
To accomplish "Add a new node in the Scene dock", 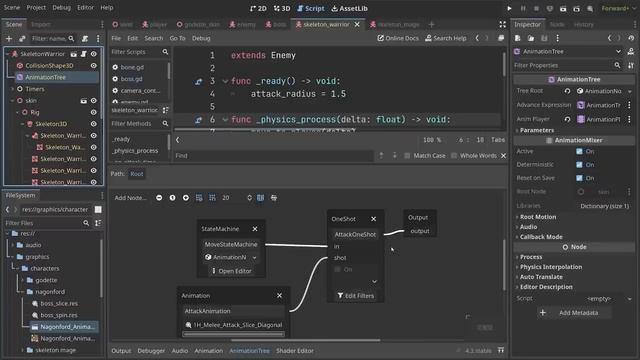I will click(x=9, y=38).
